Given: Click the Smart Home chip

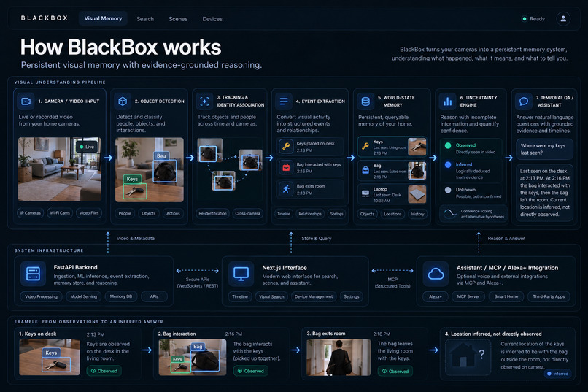Looking at the screenshot, I should (x=506, y=296).
